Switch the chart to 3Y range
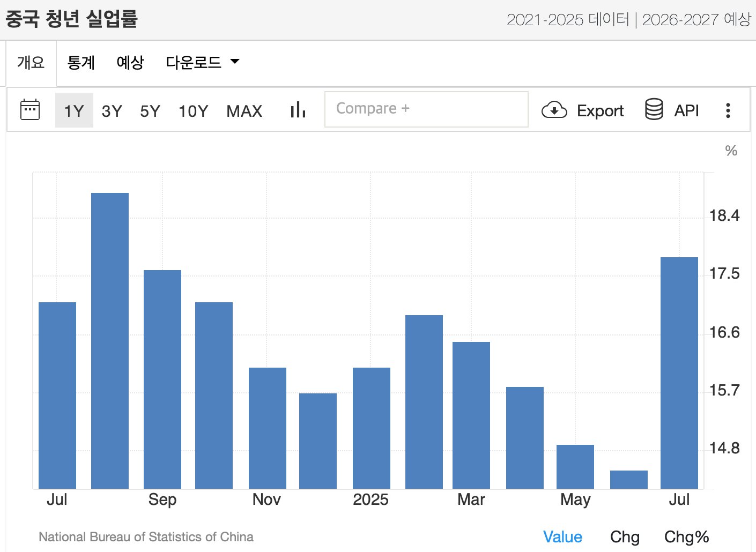Viewport: 756px width, 552px height. (112, 111)
